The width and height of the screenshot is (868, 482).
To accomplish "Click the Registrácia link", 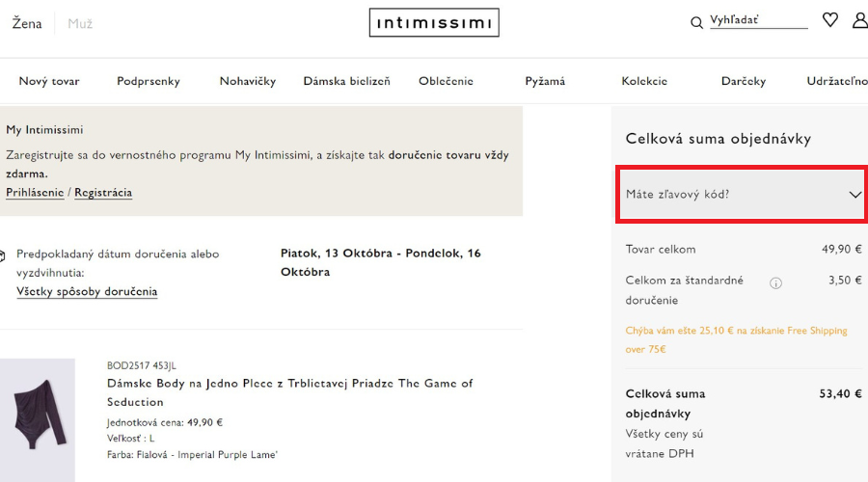I will pos(103,193).
